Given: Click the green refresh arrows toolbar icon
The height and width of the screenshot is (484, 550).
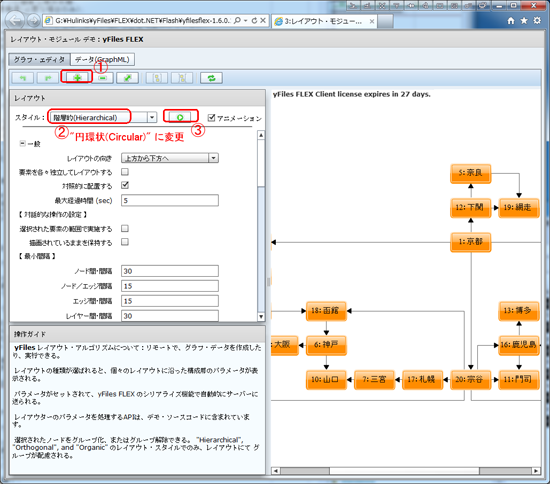Looking at the screenshot, I should (211, 78).
